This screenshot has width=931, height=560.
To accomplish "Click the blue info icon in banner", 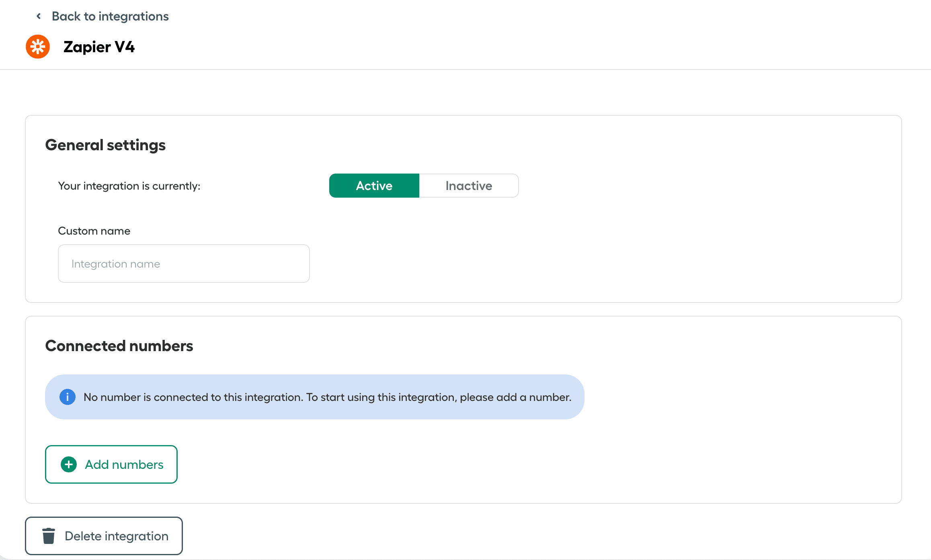I will (68, 397).
